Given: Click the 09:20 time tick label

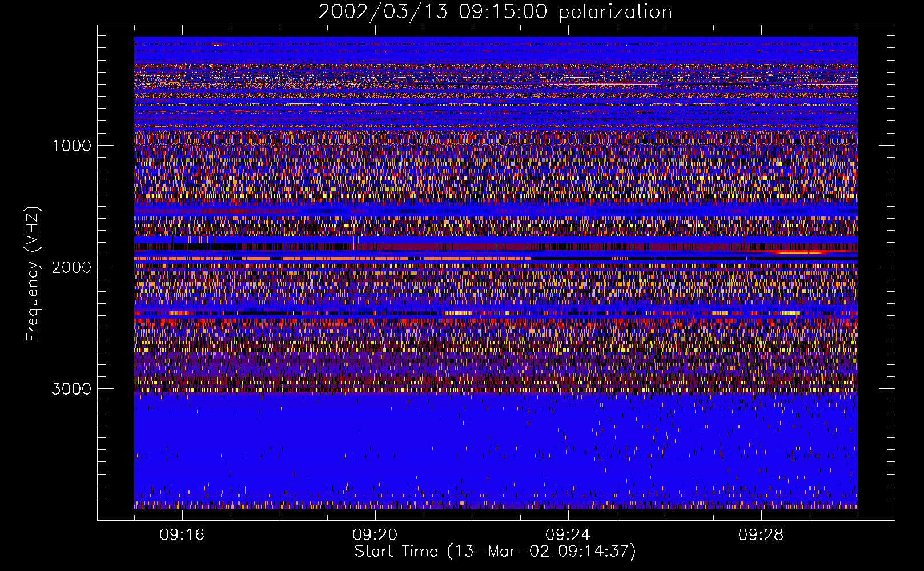Looking at the screenshot, I should tap(375, 535).
